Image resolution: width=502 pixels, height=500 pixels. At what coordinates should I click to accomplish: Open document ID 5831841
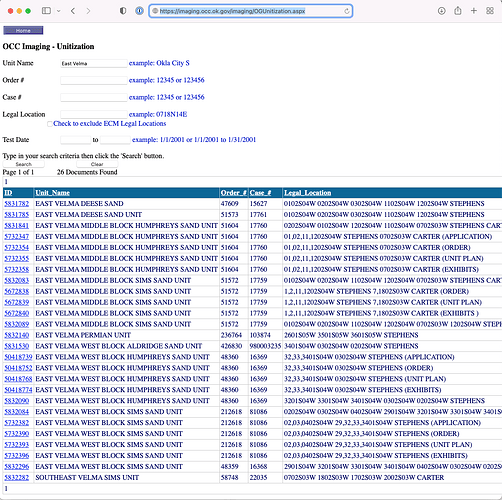click(17, 226)
